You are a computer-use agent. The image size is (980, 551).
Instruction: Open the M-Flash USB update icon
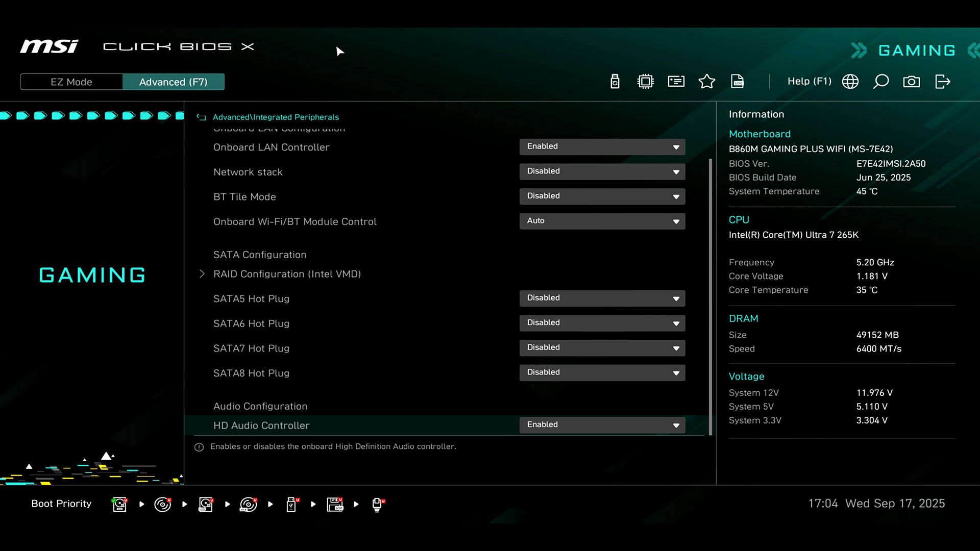click(x=615, y=82)
